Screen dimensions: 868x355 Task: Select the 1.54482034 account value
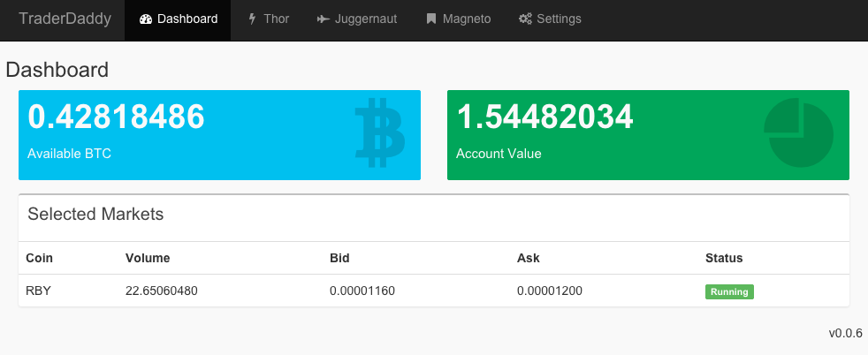[544, 117]
